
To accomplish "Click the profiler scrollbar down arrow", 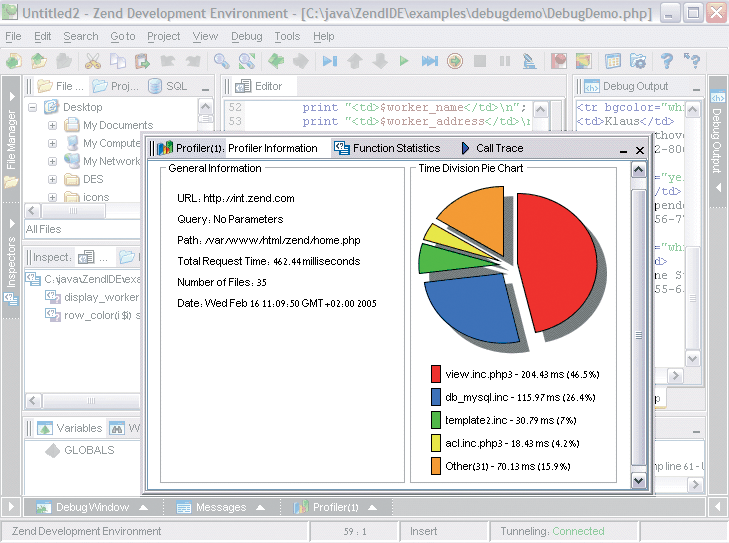I will pos(639,481).
